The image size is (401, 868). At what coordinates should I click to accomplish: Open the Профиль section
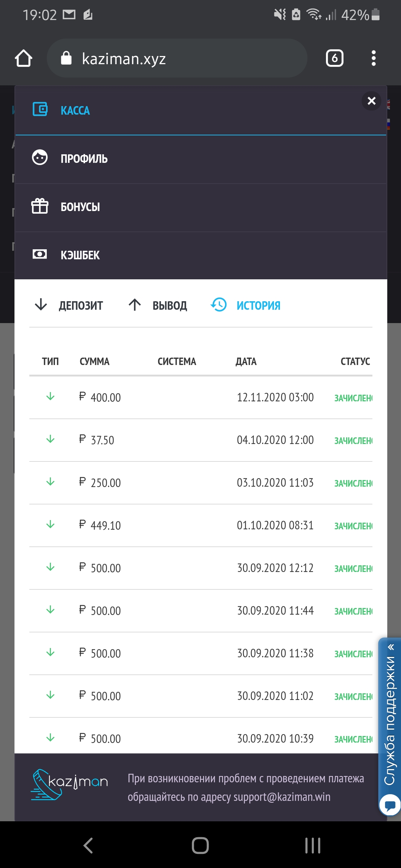click(84, 159)
